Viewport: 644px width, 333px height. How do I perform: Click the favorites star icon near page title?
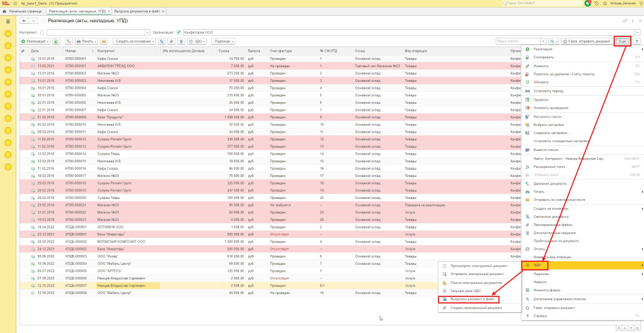[42, 21]
